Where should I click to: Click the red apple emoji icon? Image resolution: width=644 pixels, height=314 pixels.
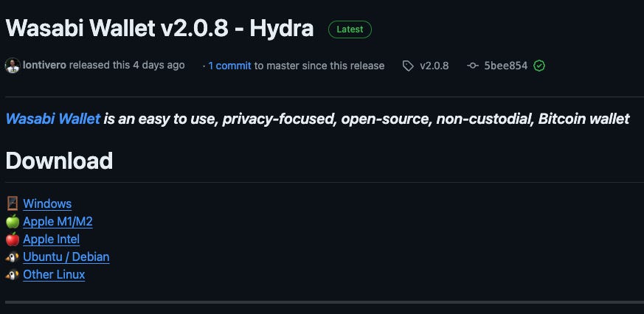13,240
